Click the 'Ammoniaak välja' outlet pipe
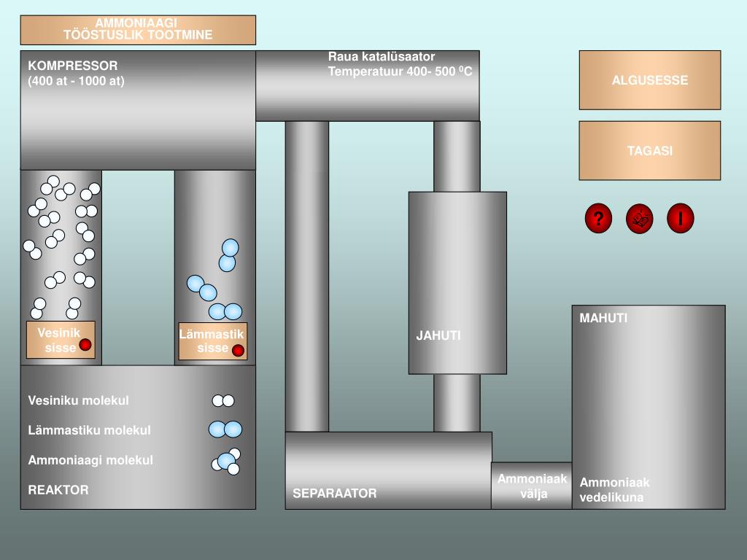This screenshot has height=560, width=747. click(532, 486)
